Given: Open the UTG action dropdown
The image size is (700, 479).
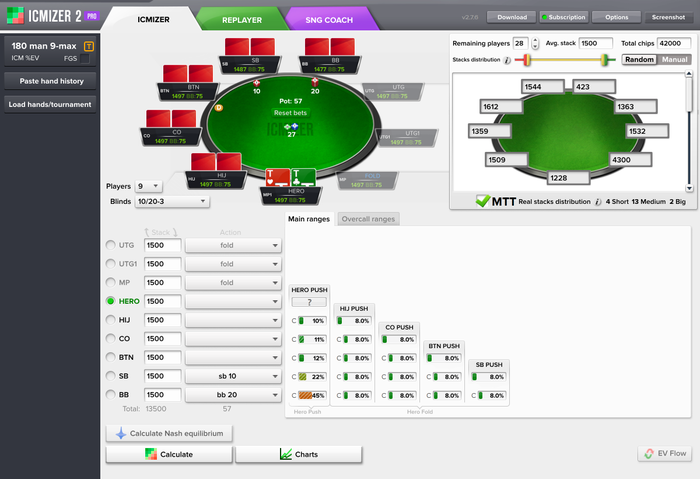Looking at the screenshot, I should (x=233, y=245).
